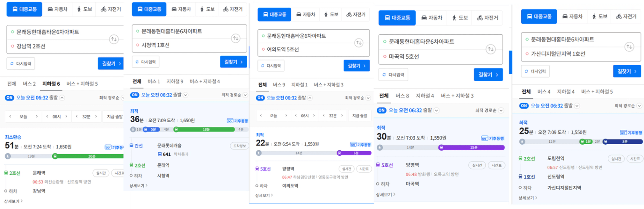Viewport: 644px width, 209px height.
Task: Open 상세보기 details for 시청역 route
Action: (x=138, y=186)
